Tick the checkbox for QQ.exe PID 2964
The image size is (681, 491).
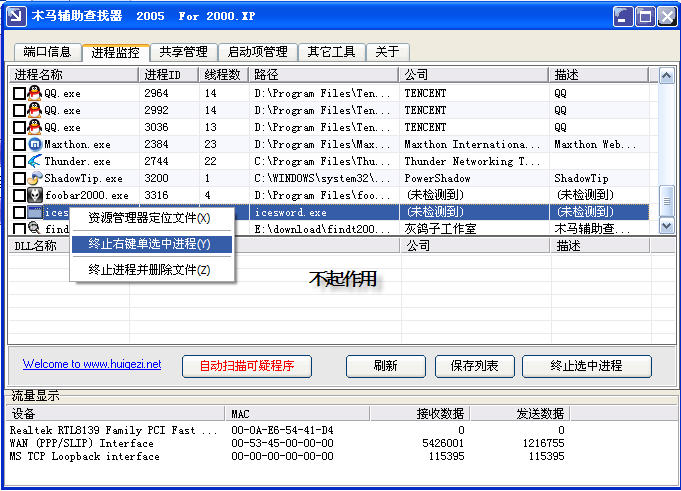point(19,93)
